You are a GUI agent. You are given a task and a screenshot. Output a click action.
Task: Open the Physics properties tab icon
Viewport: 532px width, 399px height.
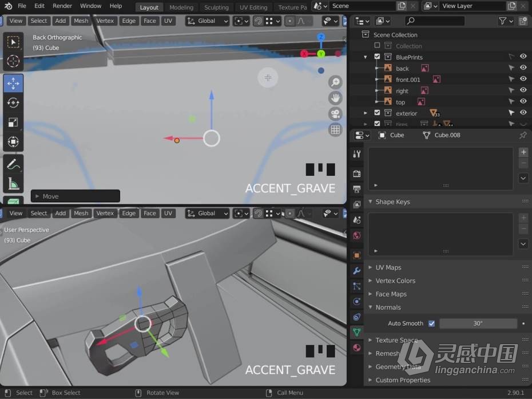(x=356, y=302)
